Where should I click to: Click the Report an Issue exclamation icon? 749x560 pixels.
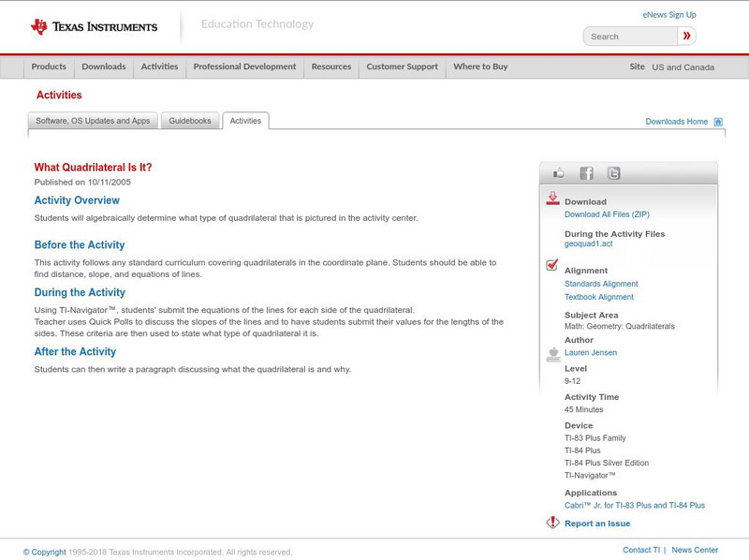pos(552,523)
